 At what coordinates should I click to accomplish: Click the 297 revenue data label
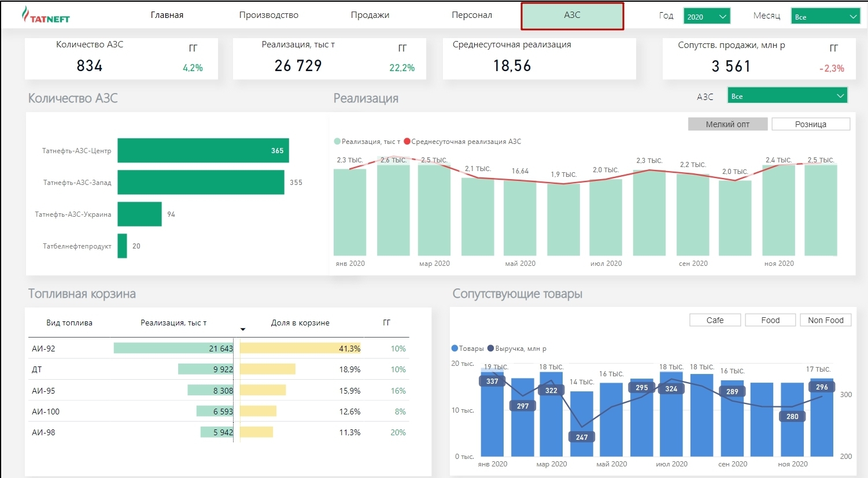tap(523, 406)
